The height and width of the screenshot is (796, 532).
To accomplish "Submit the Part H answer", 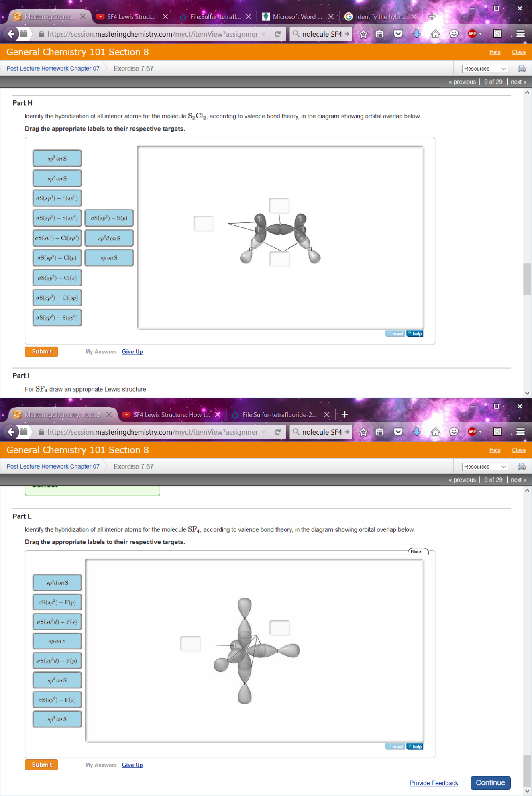I will [x=41, y=351].
